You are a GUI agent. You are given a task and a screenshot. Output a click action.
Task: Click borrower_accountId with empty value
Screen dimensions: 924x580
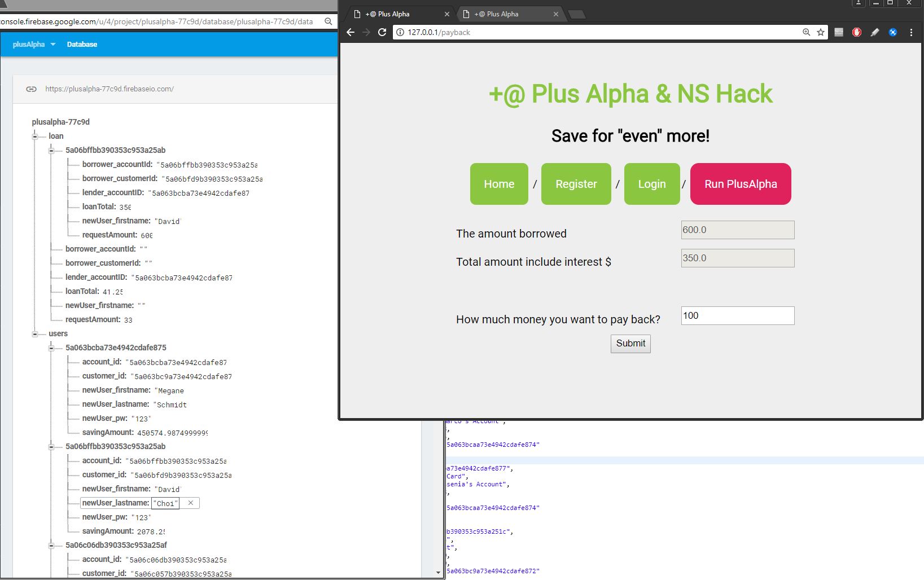coord(107,249)
